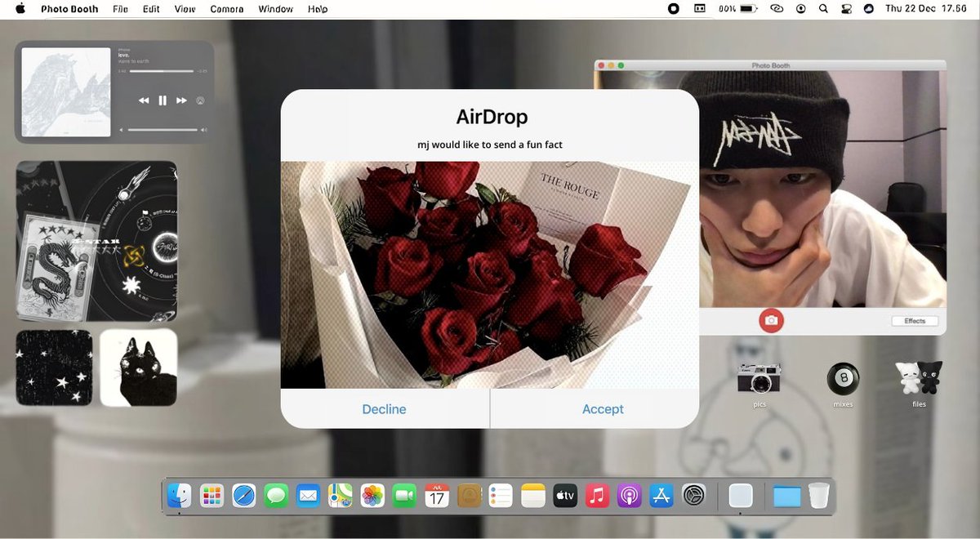Open Music app from the dock
Viewport: 980px width, 539px height.
click(597, 495)
